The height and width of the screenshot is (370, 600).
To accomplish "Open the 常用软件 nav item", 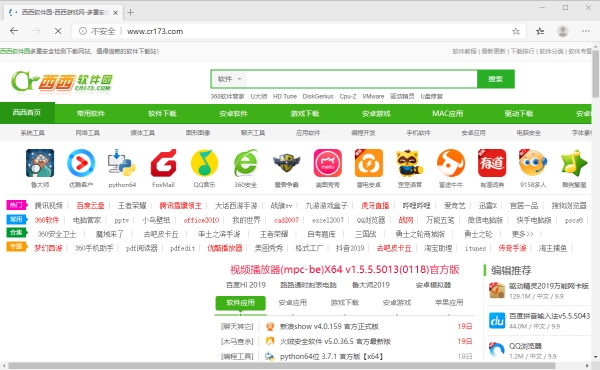I will (x=91, y=114).
